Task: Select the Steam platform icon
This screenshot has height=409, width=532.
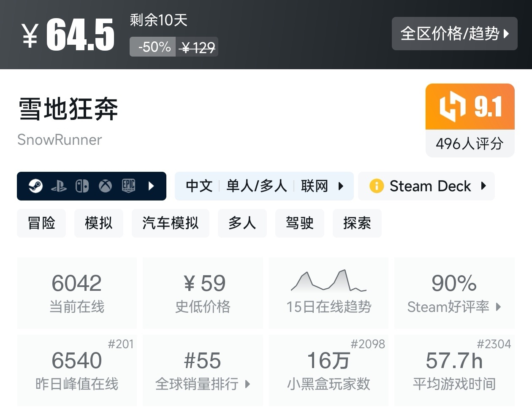Action: (x=36, y=186)
